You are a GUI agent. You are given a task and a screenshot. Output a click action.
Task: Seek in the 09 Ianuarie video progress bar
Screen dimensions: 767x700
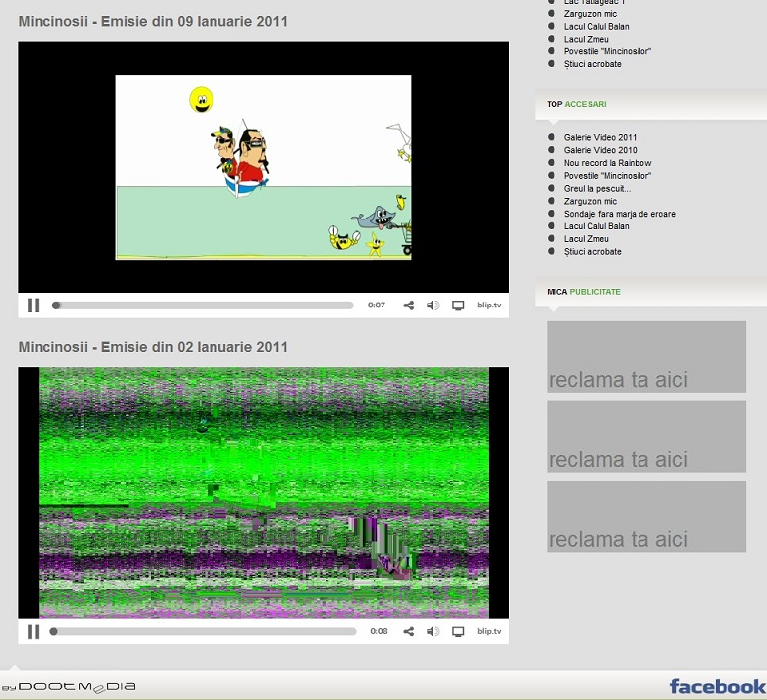point(203,306)
